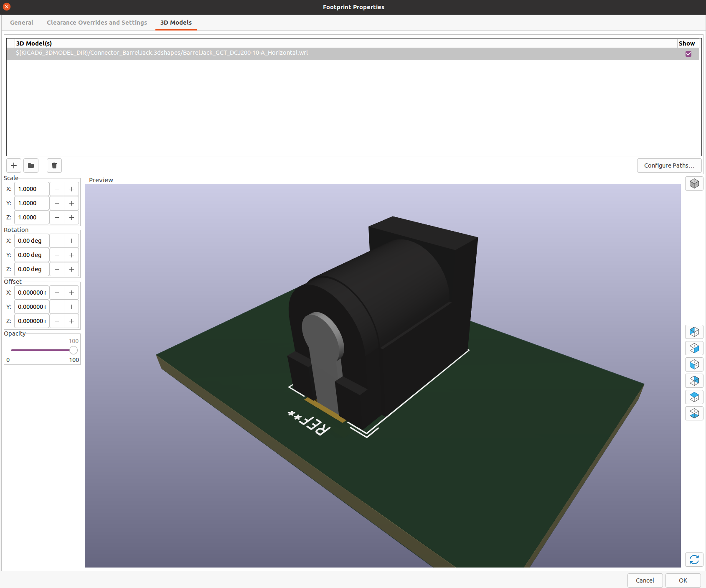Switch preview to right view

(x=694, y=348)
